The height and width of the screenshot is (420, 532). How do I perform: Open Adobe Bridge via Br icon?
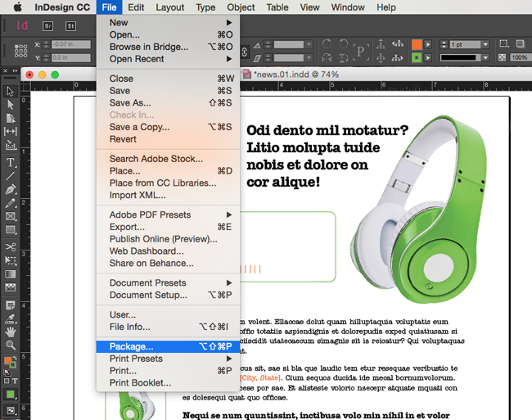(47, 26)
